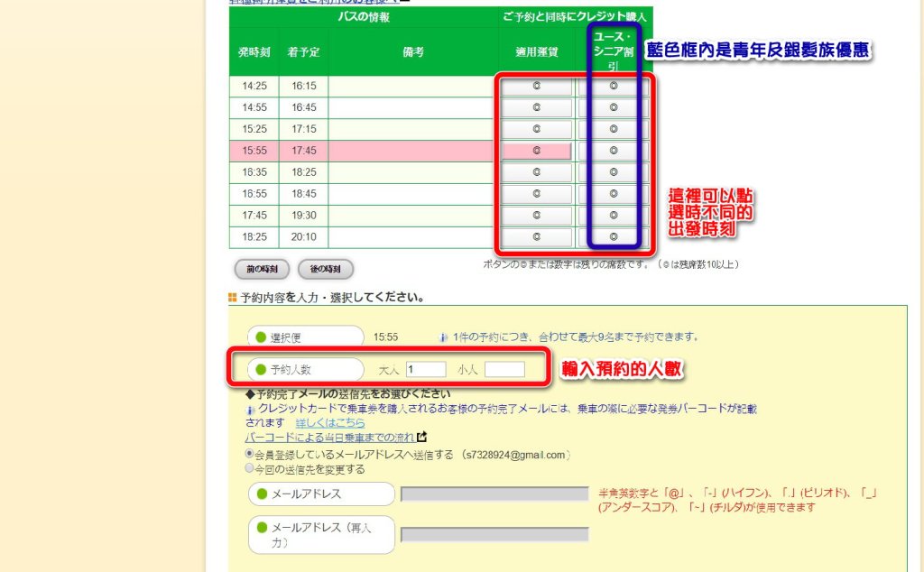The image size is (924, 572).
Task: Select regular fare for the 17:45 departure
Action: click(536, 216)
